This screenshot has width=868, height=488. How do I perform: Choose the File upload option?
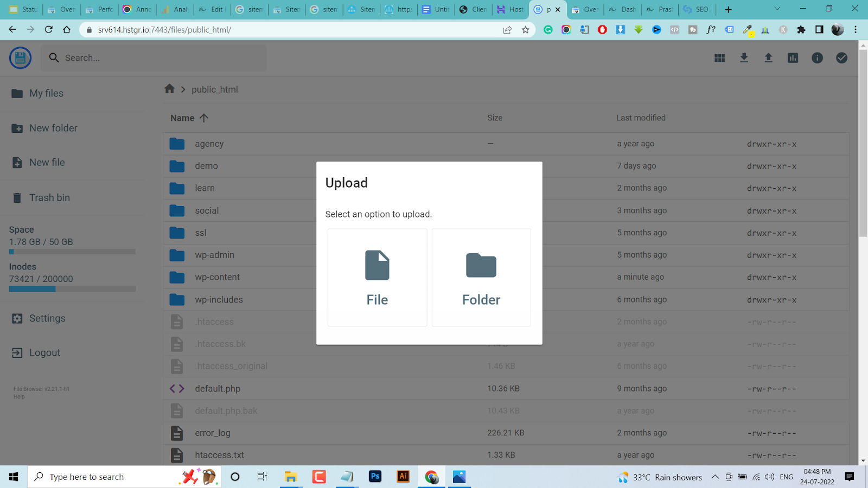(x=377, y=278)
